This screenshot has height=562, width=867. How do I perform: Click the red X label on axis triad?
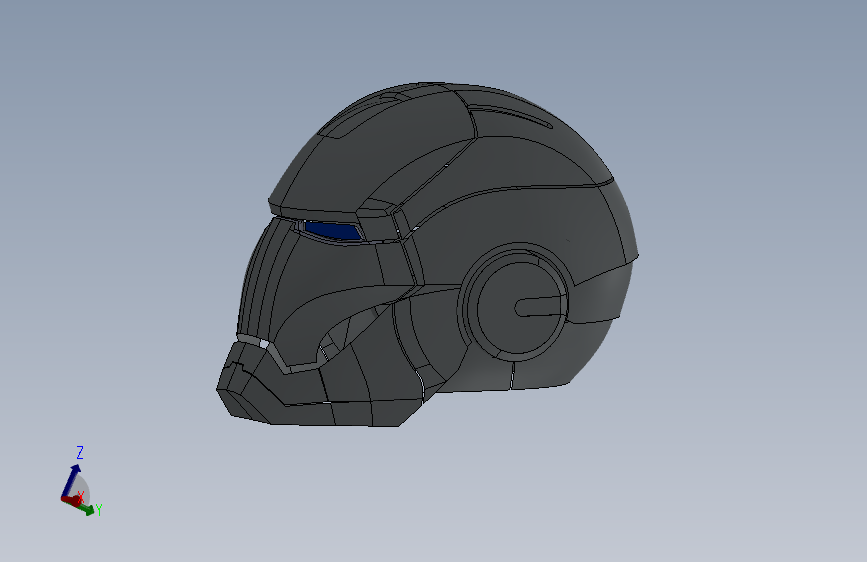pyautogui.click(x=81, y=496)
